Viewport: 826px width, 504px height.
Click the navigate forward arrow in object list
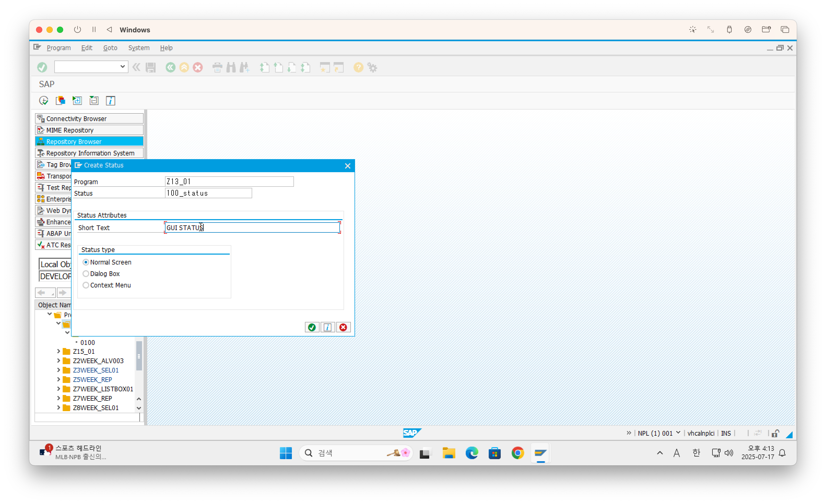tap(63, 293)
